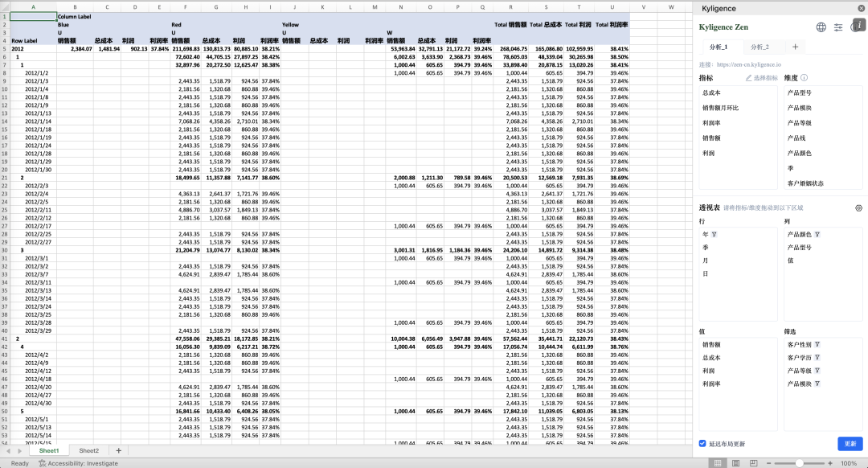Click the filter icon beside 客户性别

click(x=817, y=344)
